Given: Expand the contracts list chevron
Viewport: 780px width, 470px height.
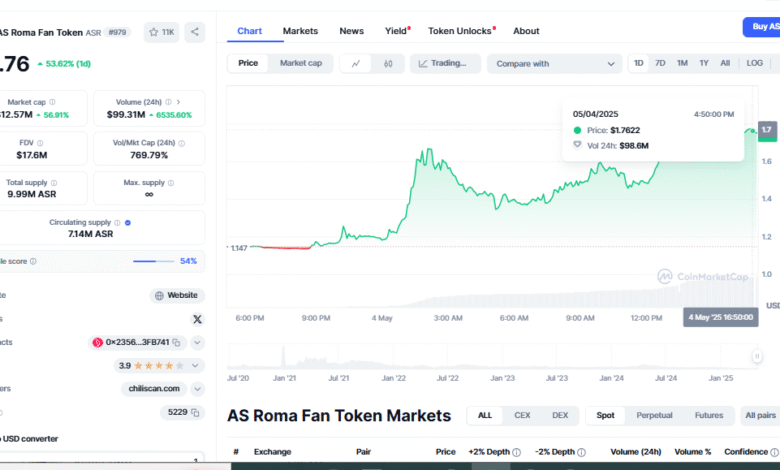Looking at the screenshot, I should pyautogui.click(x=197, y=343).
